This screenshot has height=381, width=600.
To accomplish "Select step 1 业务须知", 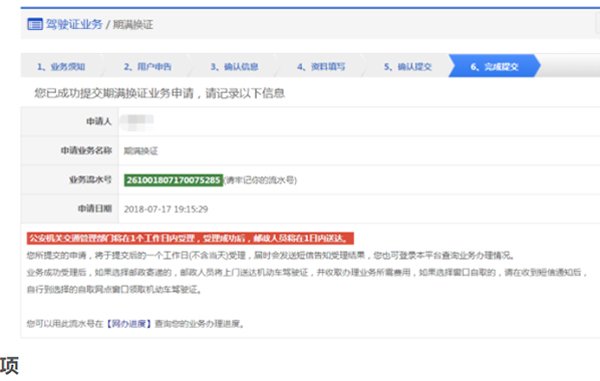I will point(61,67).
